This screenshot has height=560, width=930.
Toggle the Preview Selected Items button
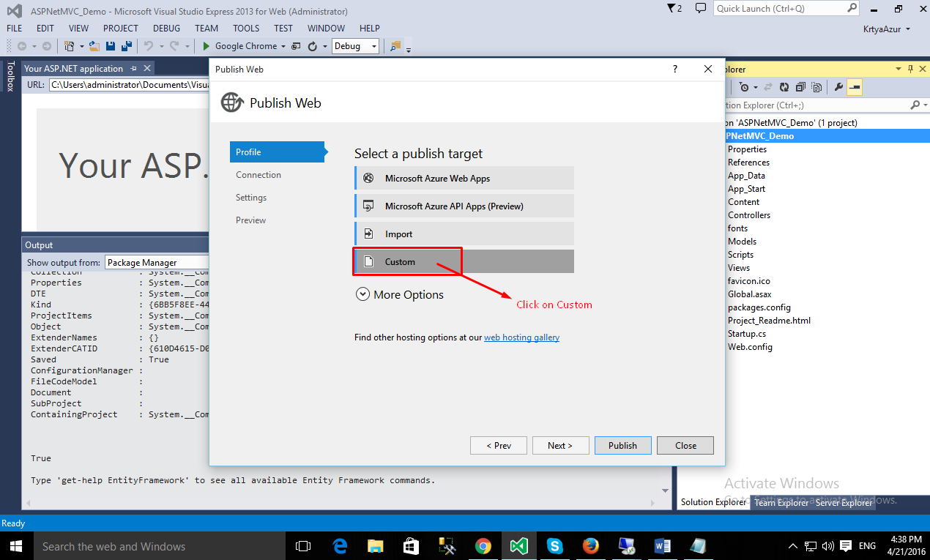(855, 87)
